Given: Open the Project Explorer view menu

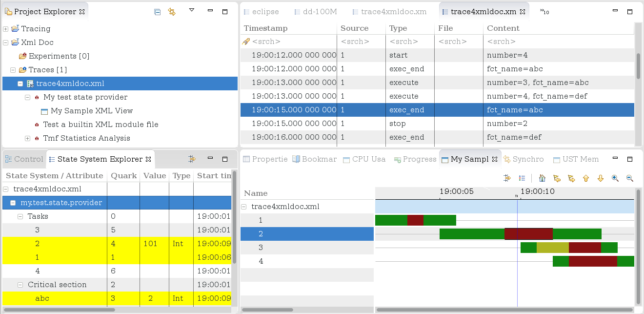Looking at the screenshot, I should pyautogui.click(x=192, y=9).
